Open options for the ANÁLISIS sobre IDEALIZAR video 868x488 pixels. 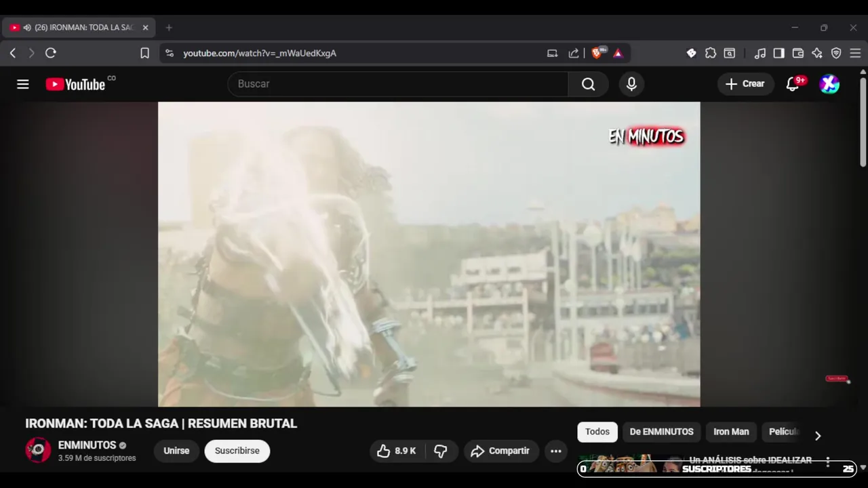point(828,462)
